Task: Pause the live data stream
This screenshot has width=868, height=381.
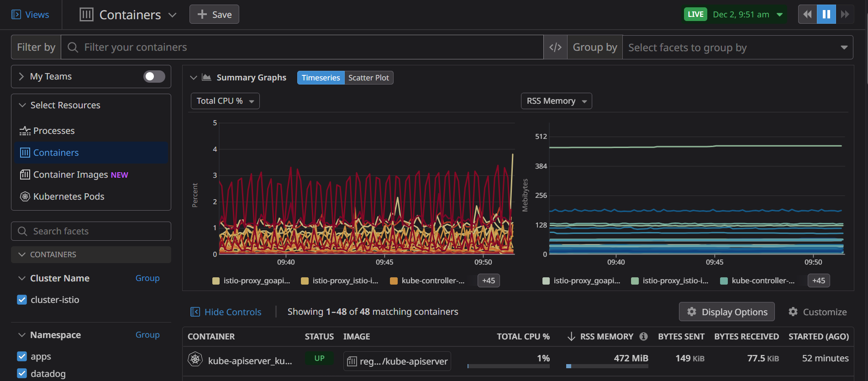Action: click(826, 14)
